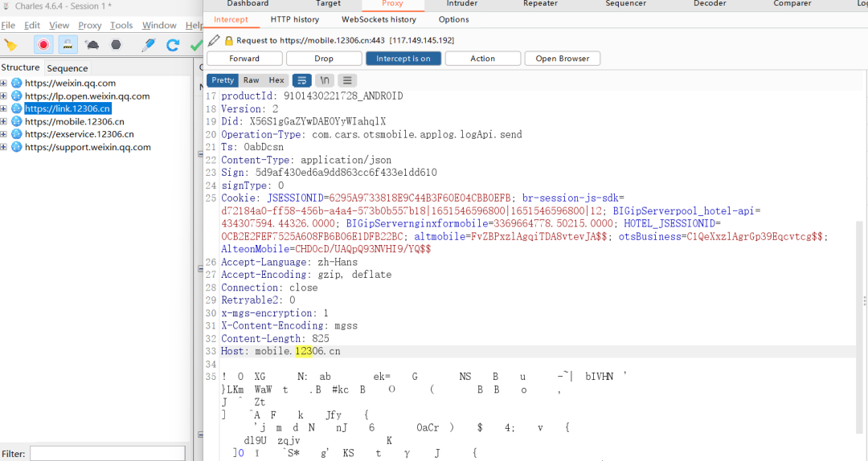Open the editor hamburger menu icon

point(347,80)
